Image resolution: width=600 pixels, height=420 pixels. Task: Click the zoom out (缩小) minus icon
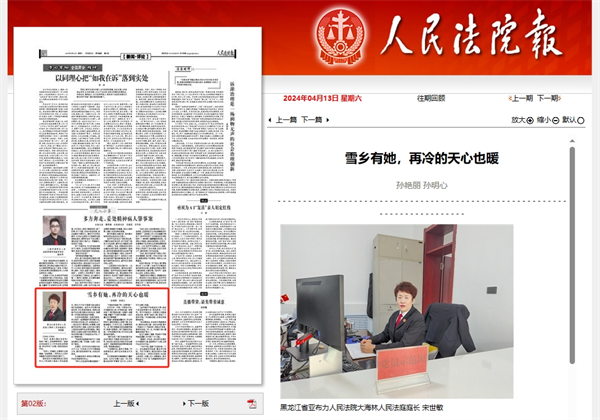tap(554, 119)
